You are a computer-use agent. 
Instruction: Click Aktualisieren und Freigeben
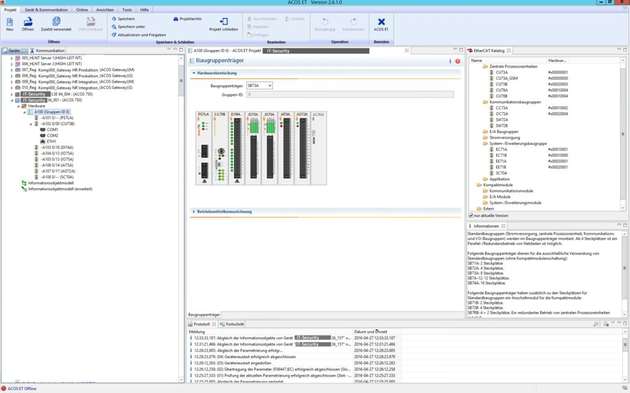[139, 35]
